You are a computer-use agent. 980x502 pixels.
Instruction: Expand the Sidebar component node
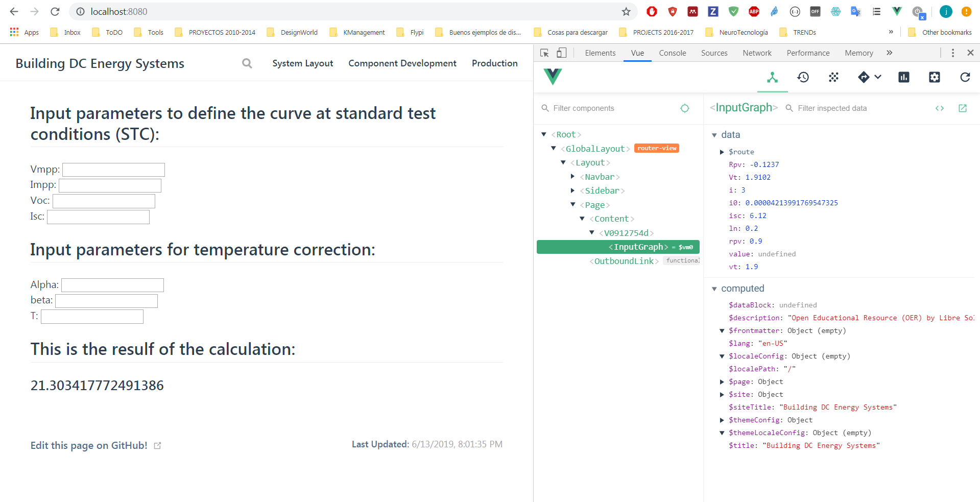click(572, 190)
